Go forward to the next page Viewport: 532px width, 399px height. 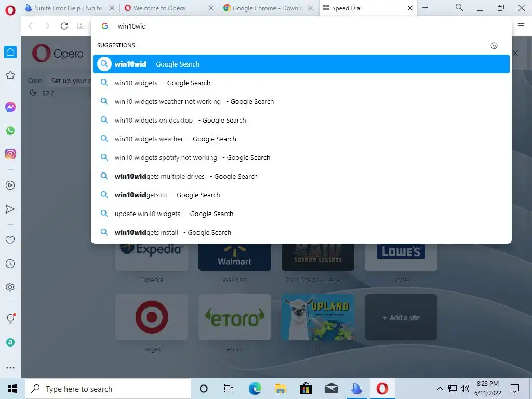[x=47, y=26]
